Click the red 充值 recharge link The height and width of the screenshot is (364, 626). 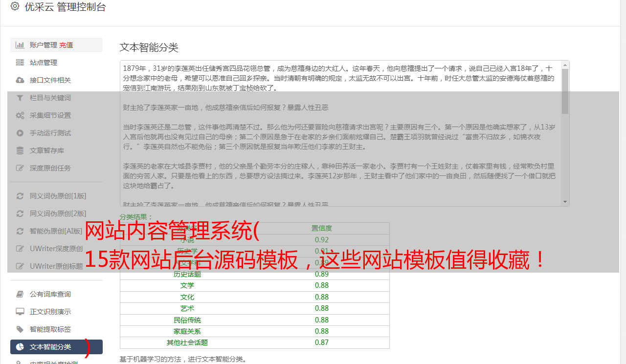click(66, 45)
